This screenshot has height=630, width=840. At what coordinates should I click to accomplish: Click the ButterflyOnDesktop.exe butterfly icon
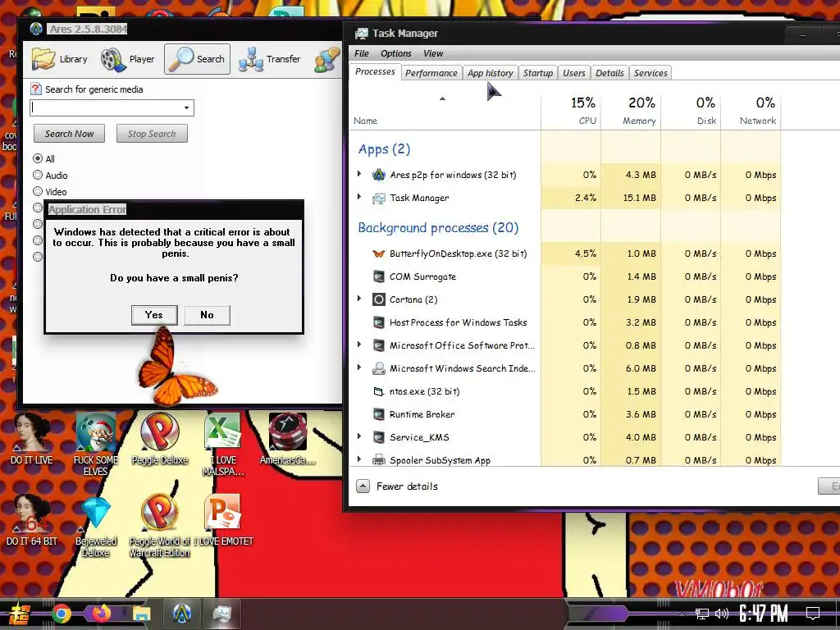[x=379, y=254]
